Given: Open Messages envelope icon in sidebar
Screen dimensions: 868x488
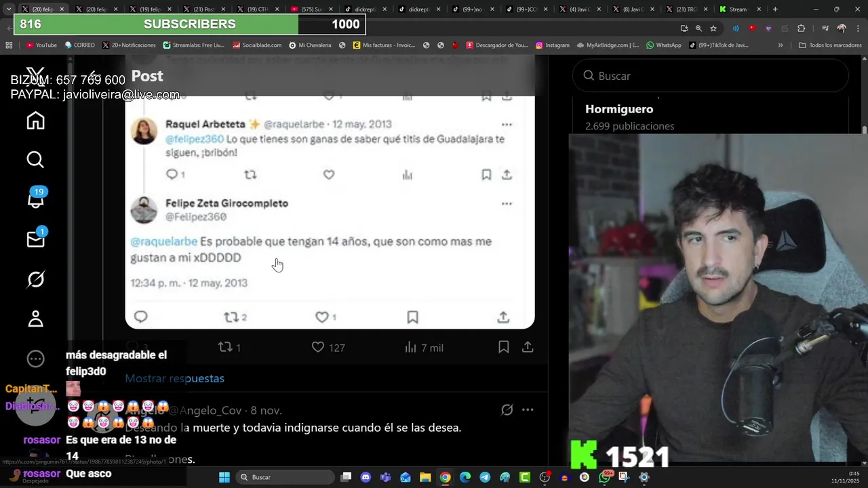Looking at the screenshot, I should [x=35, y=239].
